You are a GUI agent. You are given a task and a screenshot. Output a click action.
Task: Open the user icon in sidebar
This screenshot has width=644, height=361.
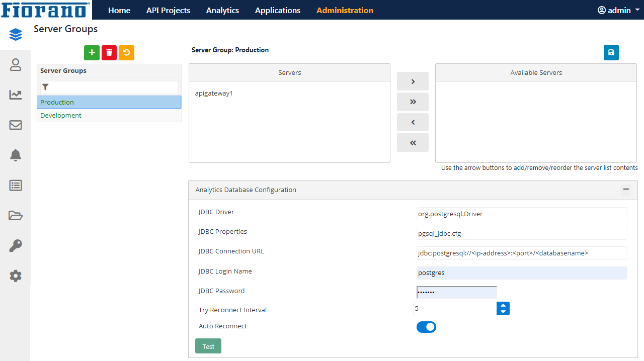(x=16, y=65)
